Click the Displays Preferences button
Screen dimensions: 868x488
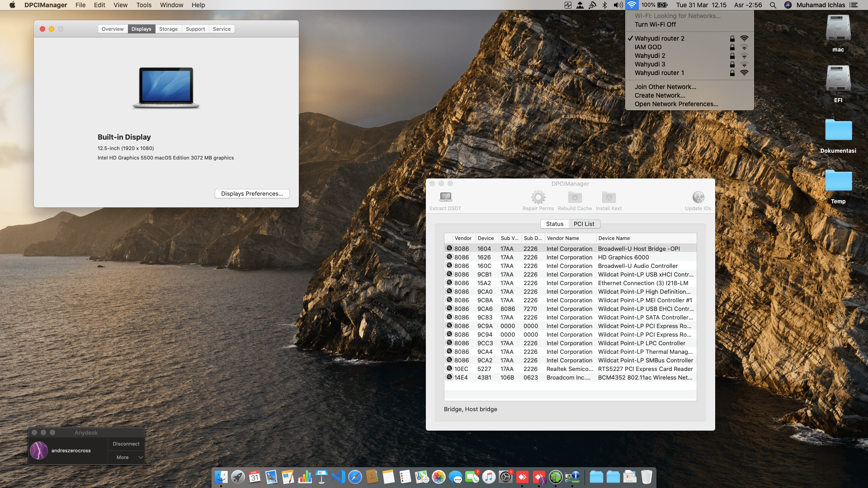252,193
